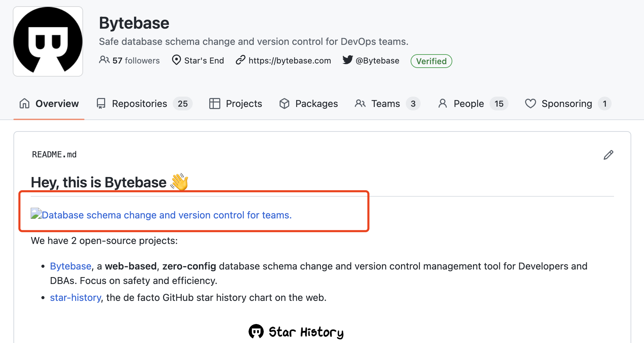Visit https://bytebase.com website link
The height and width of the screenshot is (343, 644).
290,61
